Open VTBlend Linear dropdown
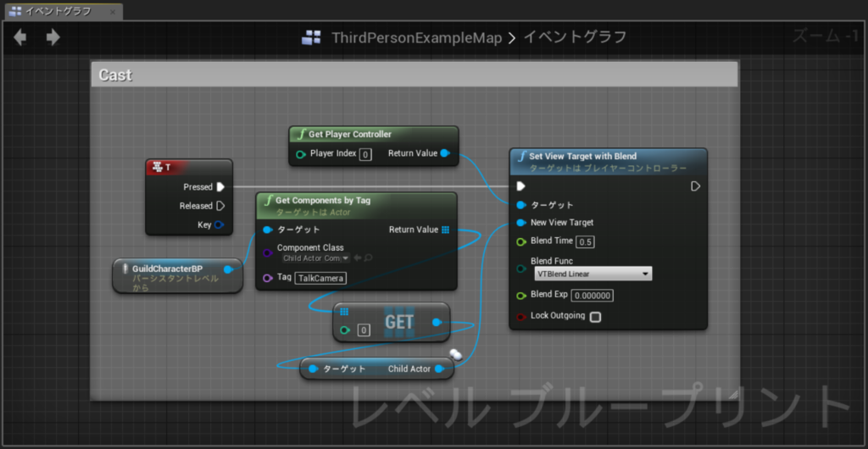This screenshot has height=449, width=868. click(x=593, y=274)
